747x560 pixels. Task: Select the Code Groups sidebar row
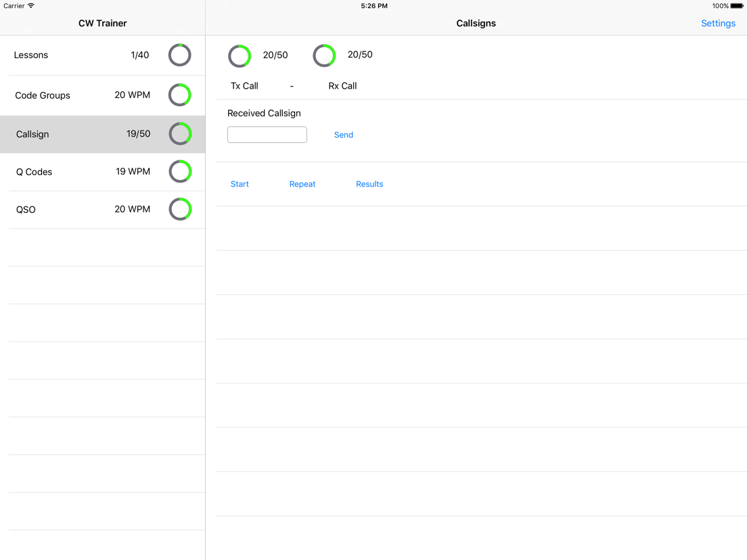102,95
